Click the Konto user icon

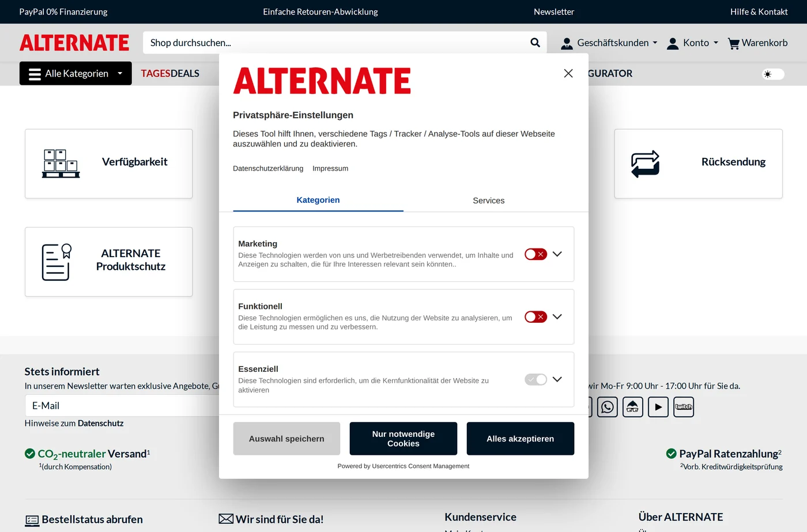673,43
